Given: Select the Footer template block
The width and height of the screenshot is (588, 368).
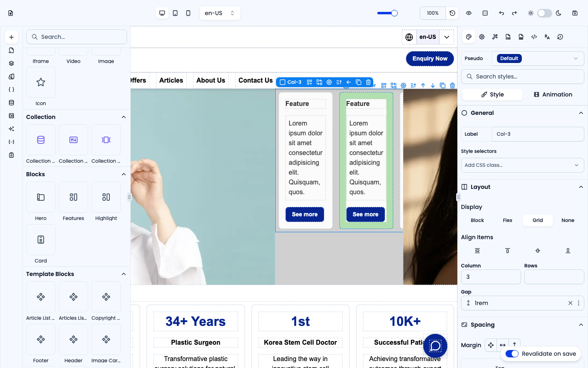Looking at the screenshot, I should (41, 339).
